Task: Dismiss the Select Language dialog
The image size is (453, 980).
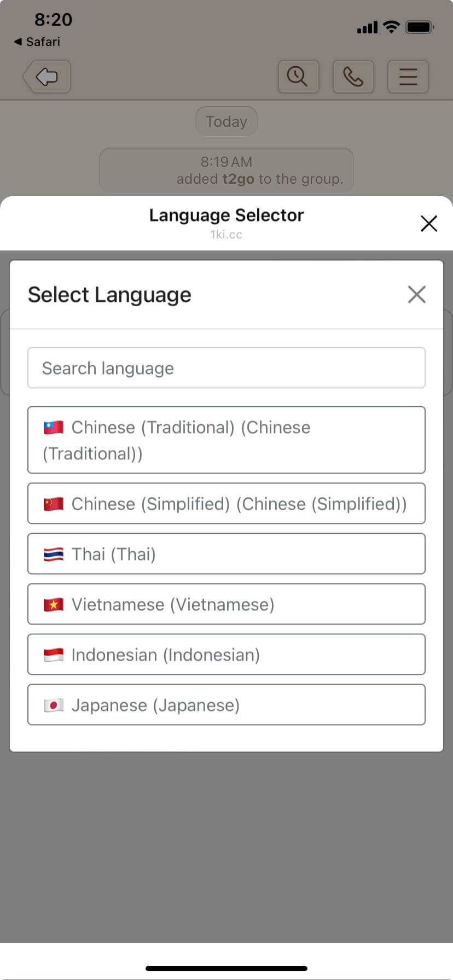Action: click(416, 294)
